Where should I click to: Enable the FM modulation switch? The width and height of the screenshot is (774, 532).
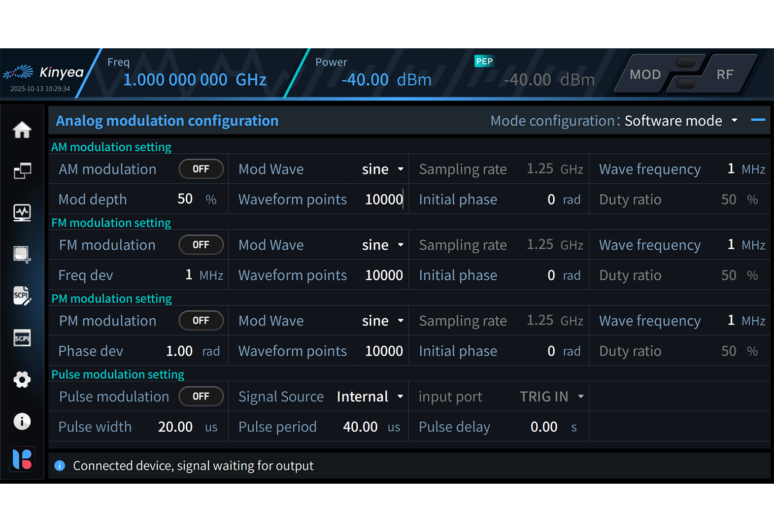coord(201,245)
